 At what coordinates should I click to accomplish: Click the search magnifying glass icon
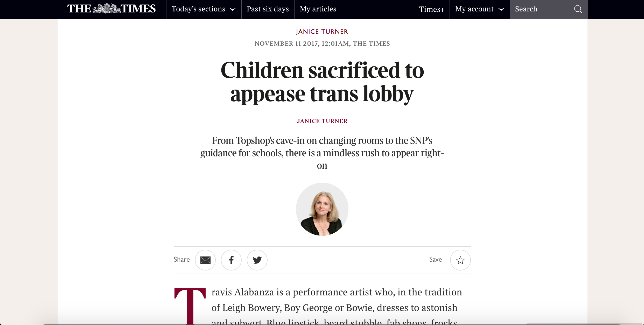[578, 9]
